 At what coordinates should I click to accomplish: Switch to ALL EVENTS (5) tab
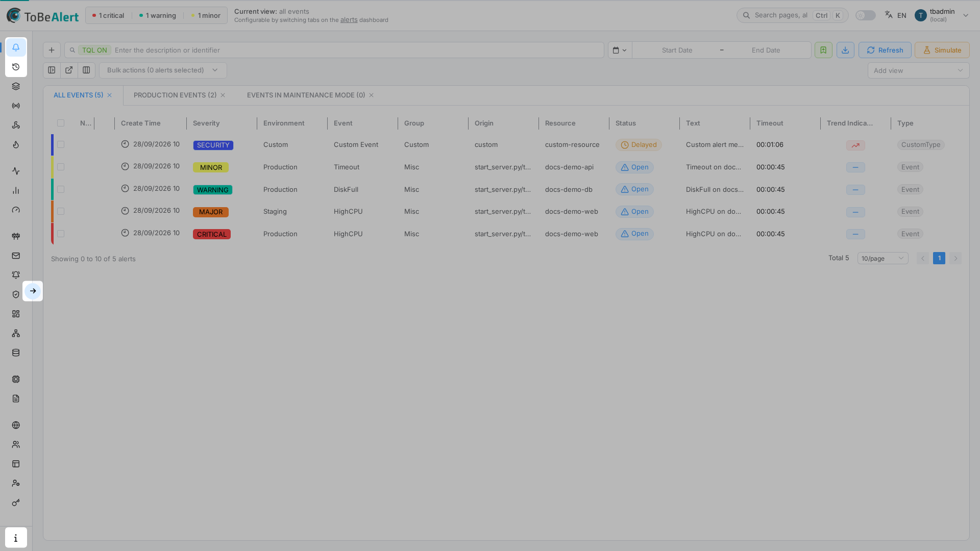point(78,95)
